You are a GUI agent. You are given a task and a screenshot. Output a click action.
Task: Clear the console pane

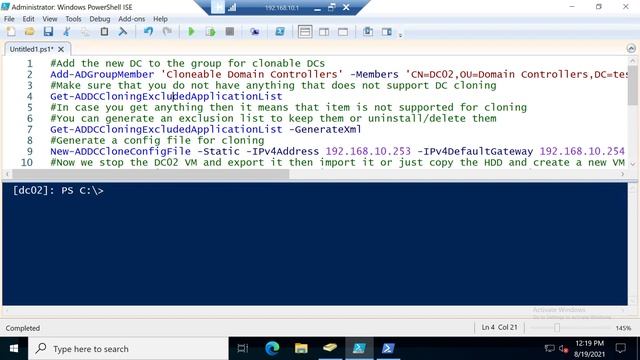122,32
